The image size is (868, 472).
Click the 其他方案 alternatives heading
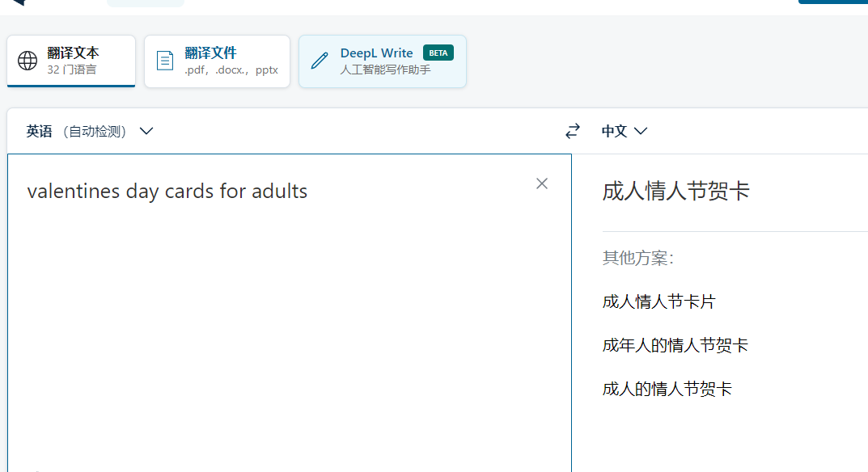pyautogui.click(x=637, y=258)
